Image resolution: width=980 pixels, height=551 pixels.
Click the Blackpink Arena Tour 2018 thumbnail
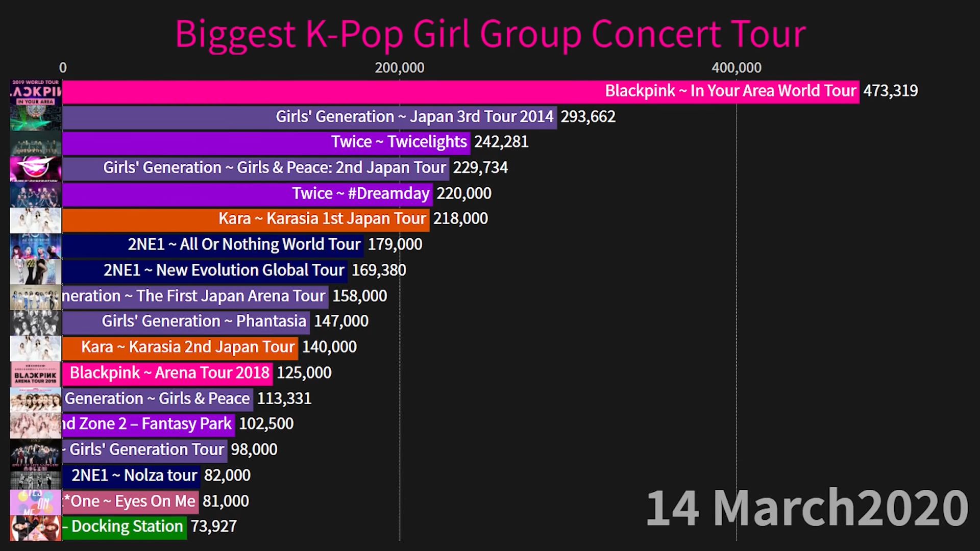[x=36, y=373]
